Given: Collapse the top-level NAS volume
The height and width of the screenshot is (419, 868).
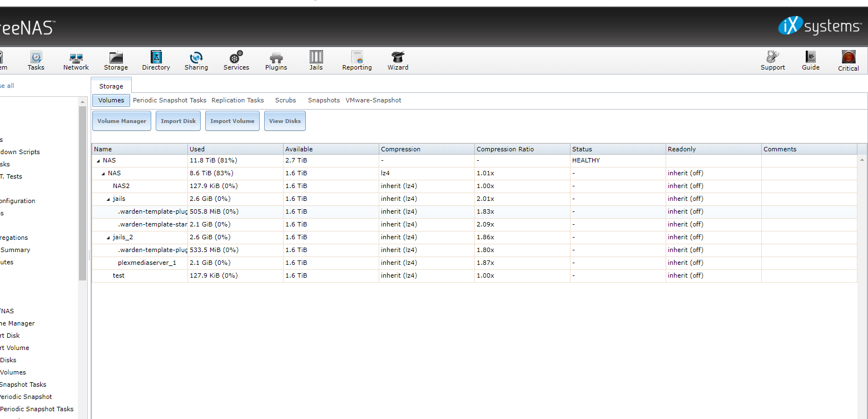Looking at the screenshot, I should pyautogui.click(x=98, y=161).
